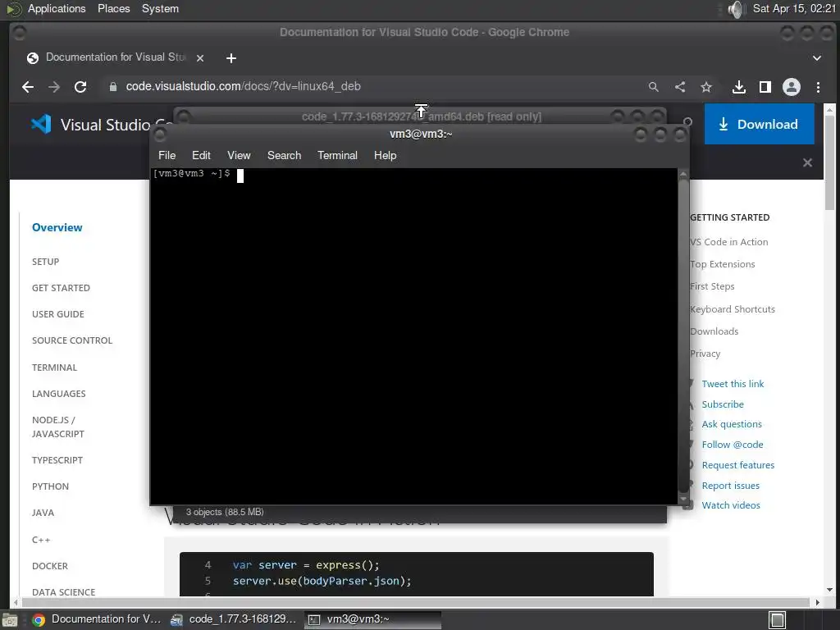This screenshot has width=840, height=630.
Task: Open a new Chrome tab with plus
Action: coord(231,58)
